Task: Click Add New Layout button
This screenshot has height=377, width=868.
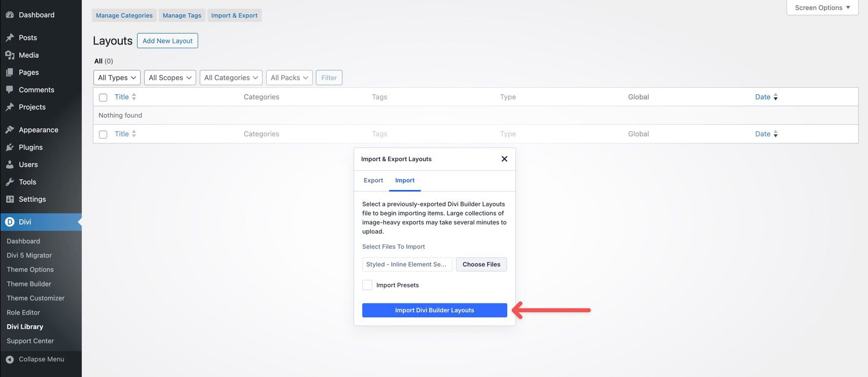Action: (x=167, y=41)
